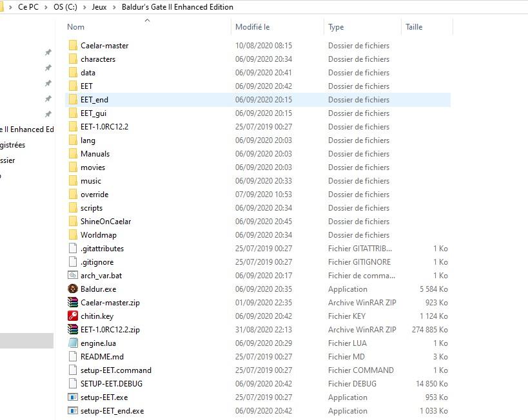This screenshot has width=528, height=420.
Task: Click the music folder icon
Action: [x=73, y=181]
